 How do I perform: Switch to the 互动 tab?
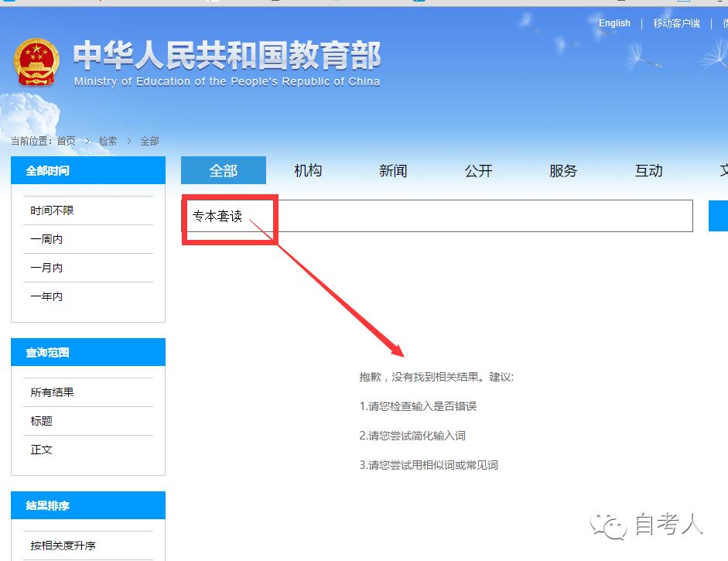click(x=648, y=170)
